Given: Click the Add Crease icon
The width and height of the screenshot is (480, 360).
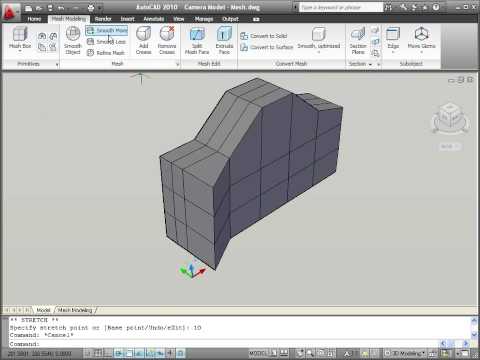Looking at the screenshot, I should pos(144,40).
